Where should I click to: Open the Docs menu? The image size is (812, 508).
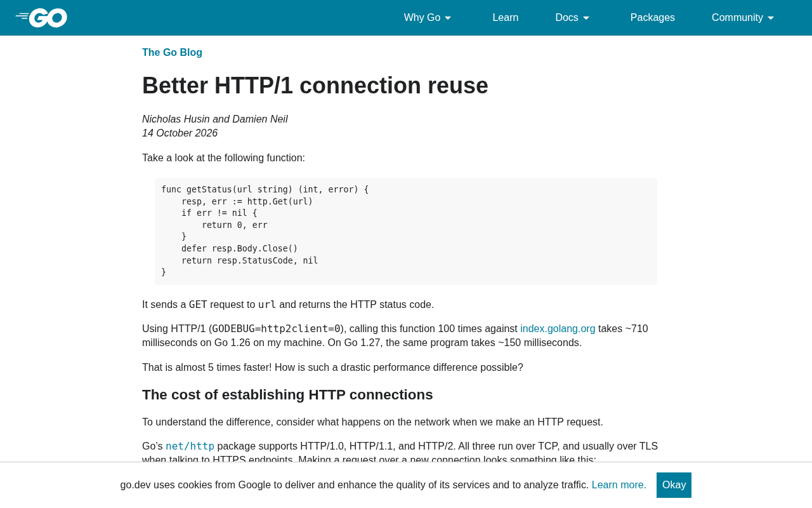pos(573,18)
